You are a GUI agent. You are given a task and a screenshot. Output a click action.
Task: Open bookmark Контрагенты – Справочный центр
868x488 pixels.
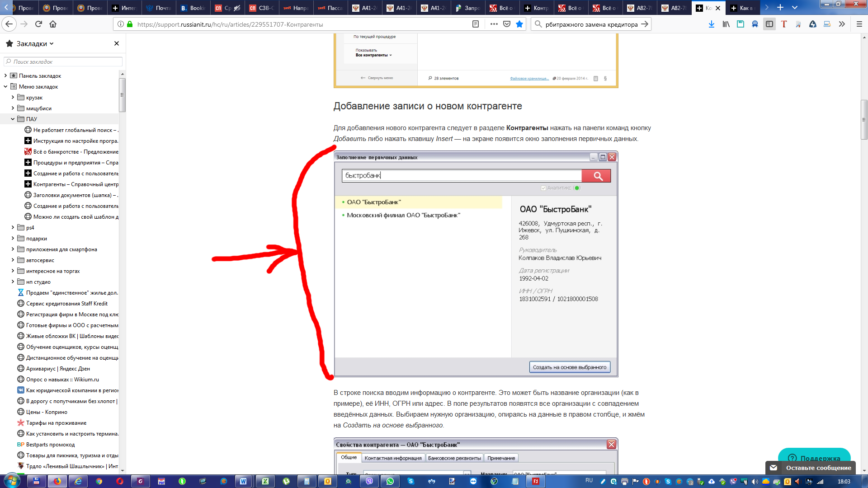[75, 184]
